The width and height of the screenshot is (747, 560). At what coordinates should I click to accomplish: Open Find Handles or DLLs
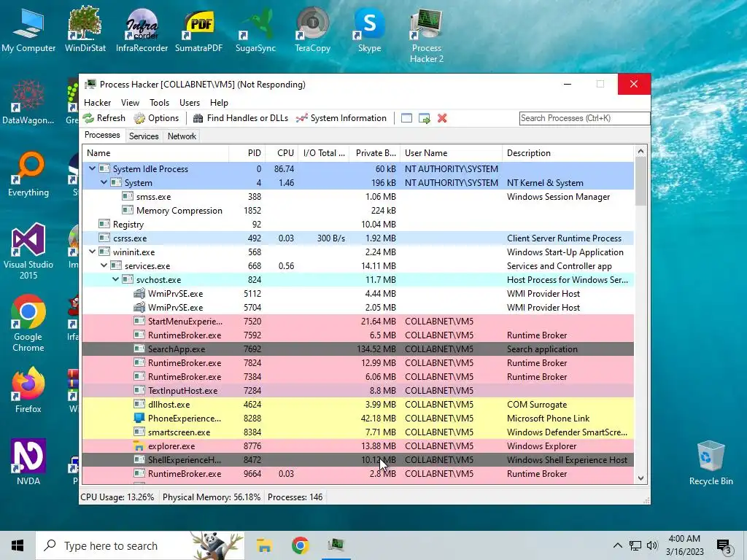pos(241,118)
